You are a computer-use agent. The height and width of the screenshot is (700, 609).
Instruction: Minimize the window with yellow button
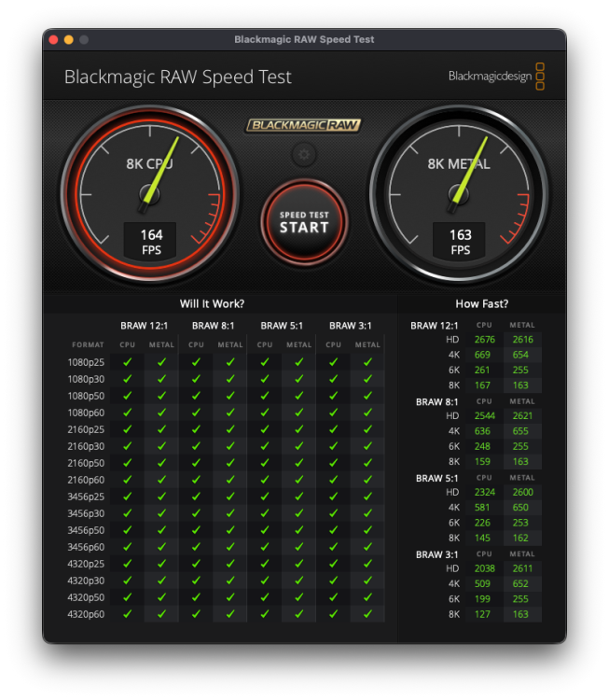click(x=69, y=40)
